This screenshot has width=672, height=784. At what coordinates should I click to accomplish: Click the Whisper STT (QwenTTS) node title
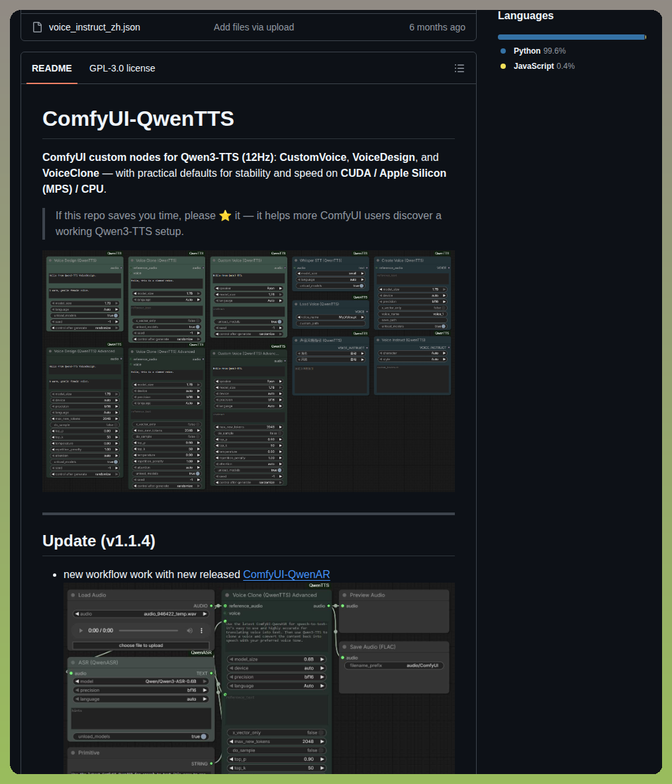(x=321, y=260)
